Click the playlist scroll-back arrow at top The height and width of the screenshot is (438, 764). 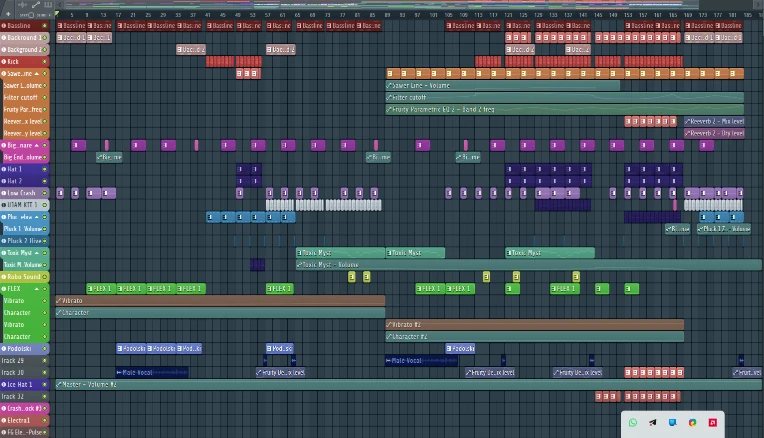60,5
